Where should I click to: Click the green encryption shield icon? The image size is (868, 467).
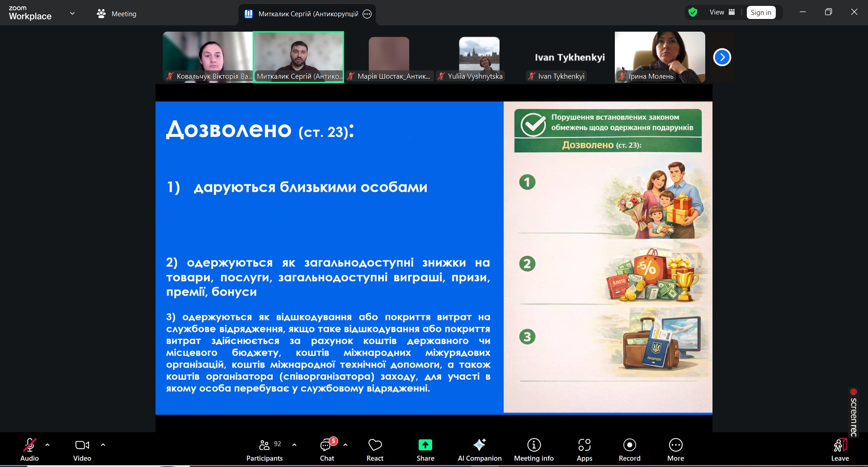693,12
